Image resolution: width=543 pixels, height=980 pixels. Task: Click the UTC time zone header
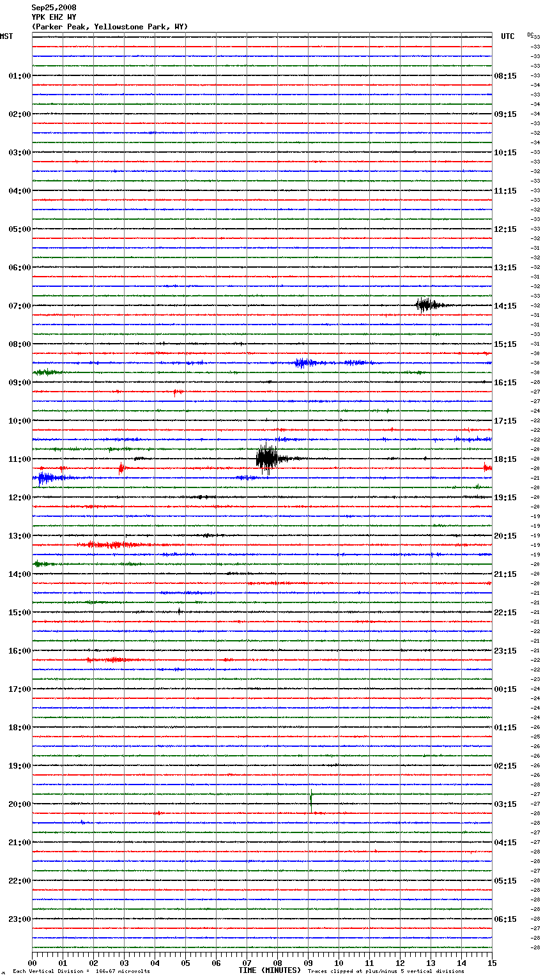(507, 36)
